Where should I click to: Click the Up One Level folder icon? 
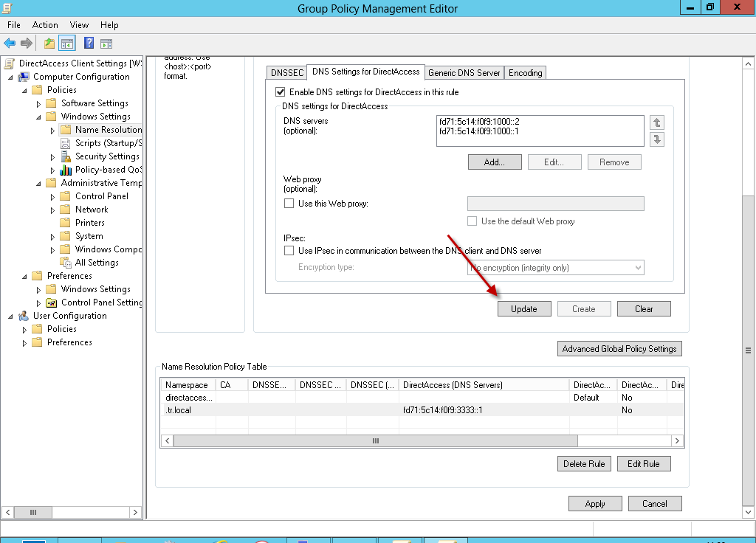[x=49, y=44]
